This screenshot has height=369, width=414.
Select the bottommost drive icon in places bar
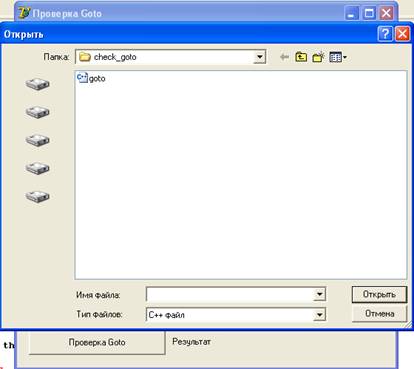coord(38,196)
